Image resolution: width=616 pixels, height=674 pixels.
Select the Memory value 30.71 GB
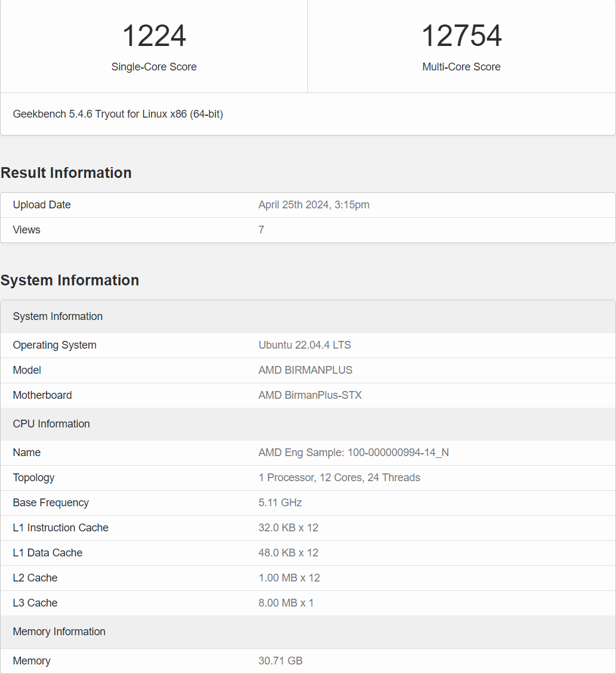(x=281, y=661)
